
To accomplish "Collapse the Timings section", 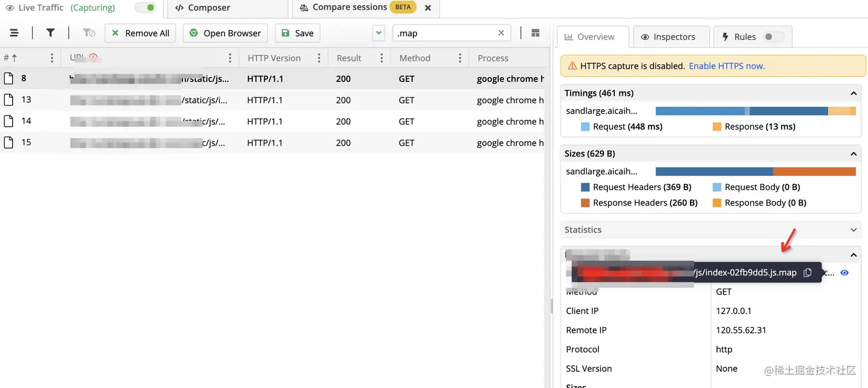I will (x=854, y=94).
